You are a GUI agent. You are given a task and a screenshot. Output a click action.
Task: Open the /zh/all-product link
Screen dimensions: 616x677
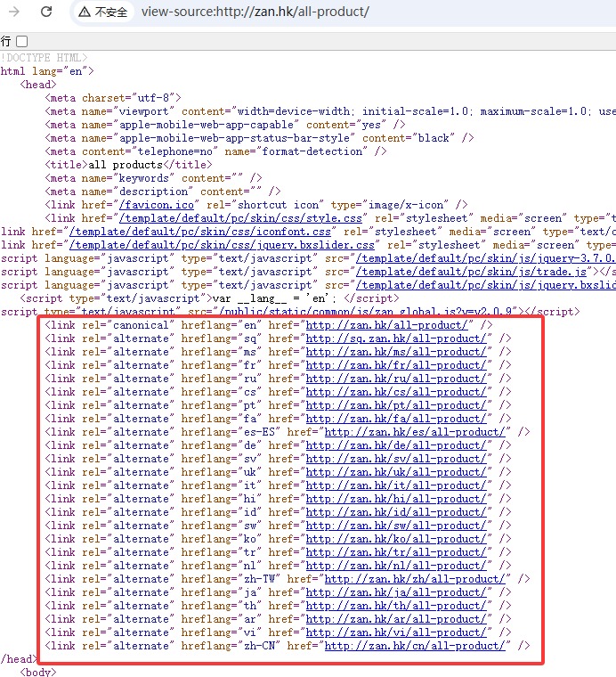pos(415,579)
